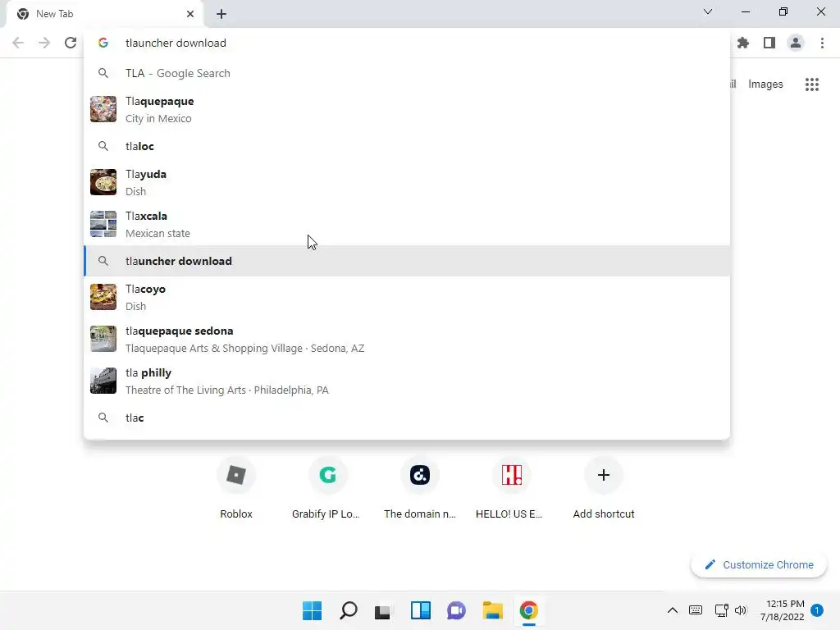Reload the page with the refresh icon

click(71, 43)
